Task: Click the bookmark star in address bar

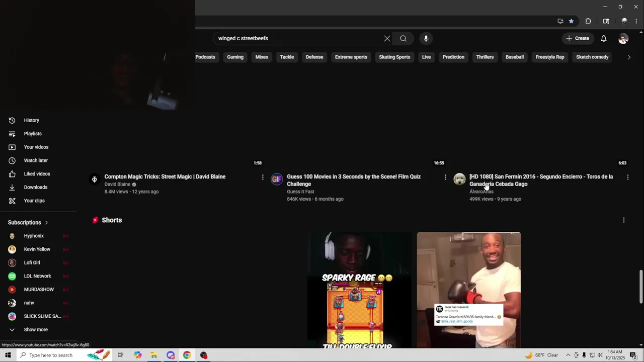Action: pos(571,21)
